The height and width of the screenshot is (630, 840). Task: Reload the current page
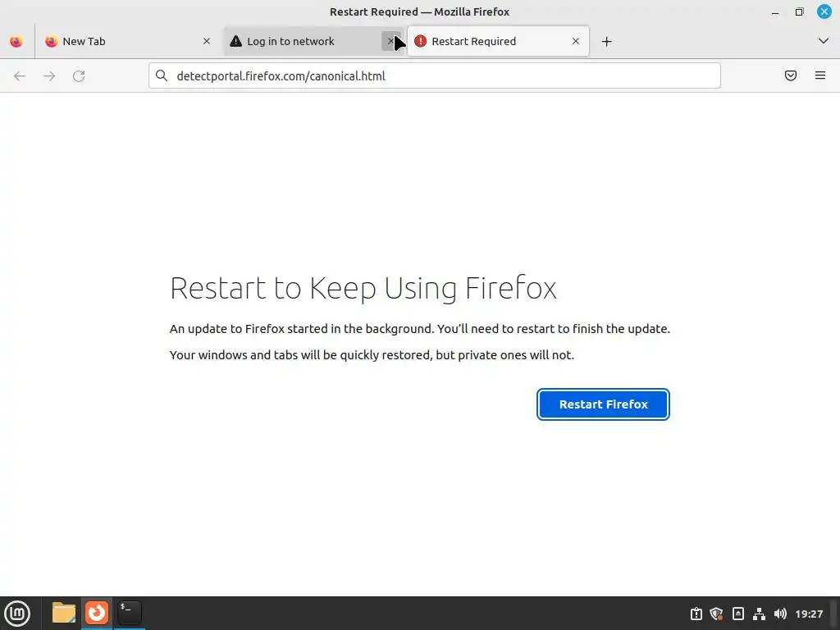[79, 76]
